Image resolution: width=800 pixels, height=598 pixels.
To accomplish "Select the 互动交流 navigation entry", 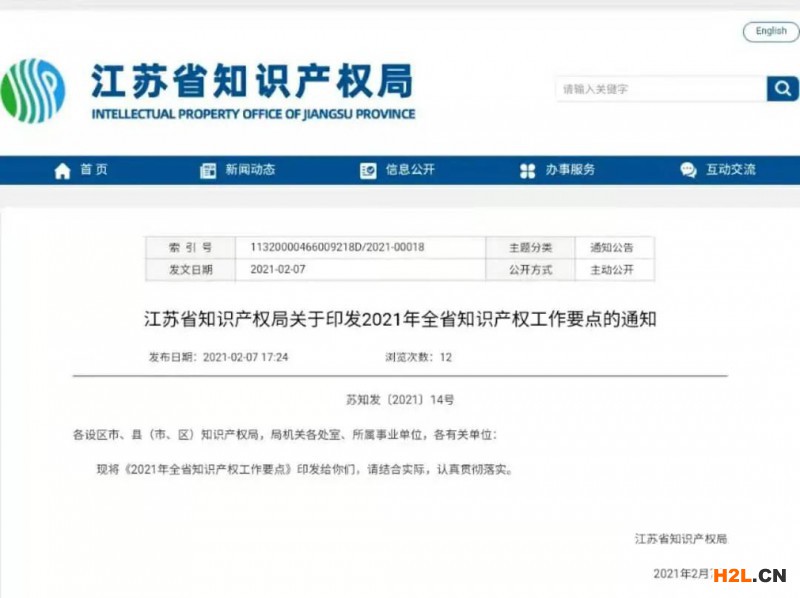I will (730, 170).
